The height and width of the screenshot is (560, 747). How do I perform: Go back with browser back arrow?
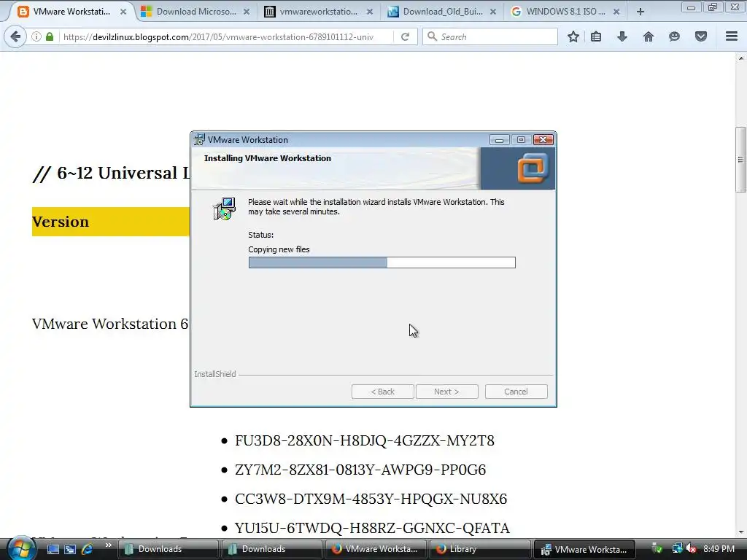(15, 36)
